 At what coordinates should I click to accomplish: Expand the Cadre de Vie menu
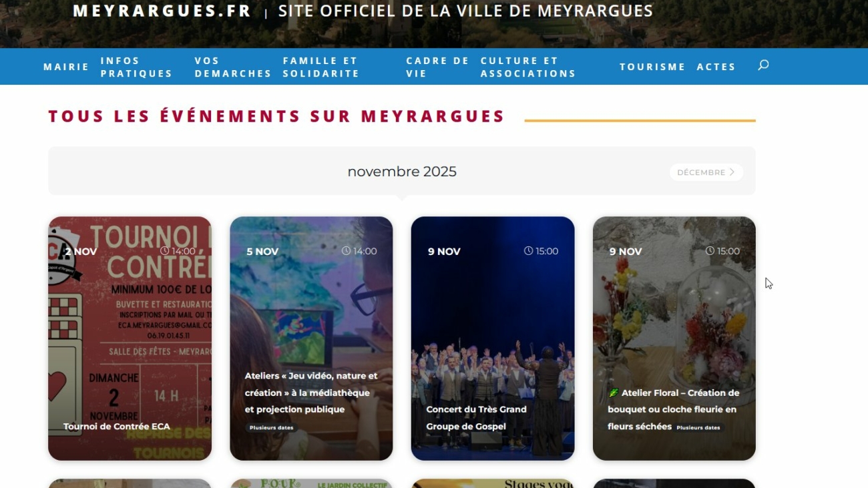(437, 67)
